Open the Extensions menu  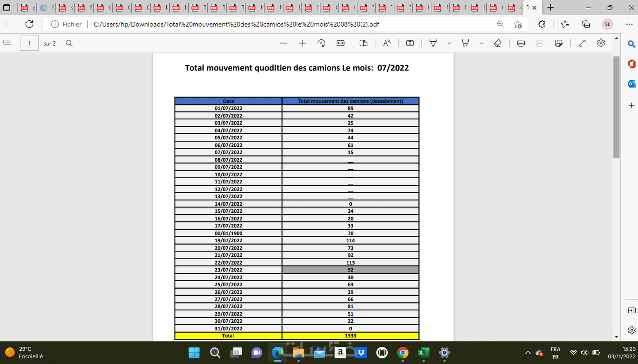click(x=542, y=24)
